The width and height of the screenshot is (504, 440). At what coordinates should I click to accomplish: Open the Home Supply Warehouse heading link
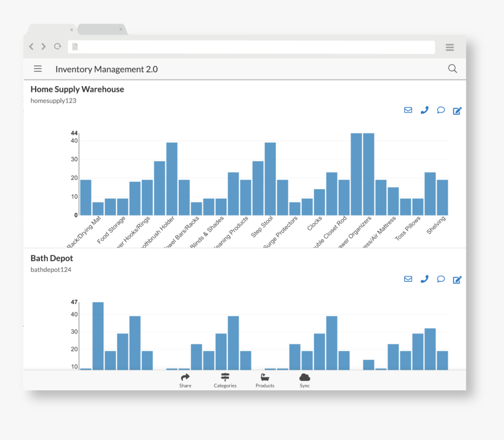77,89
